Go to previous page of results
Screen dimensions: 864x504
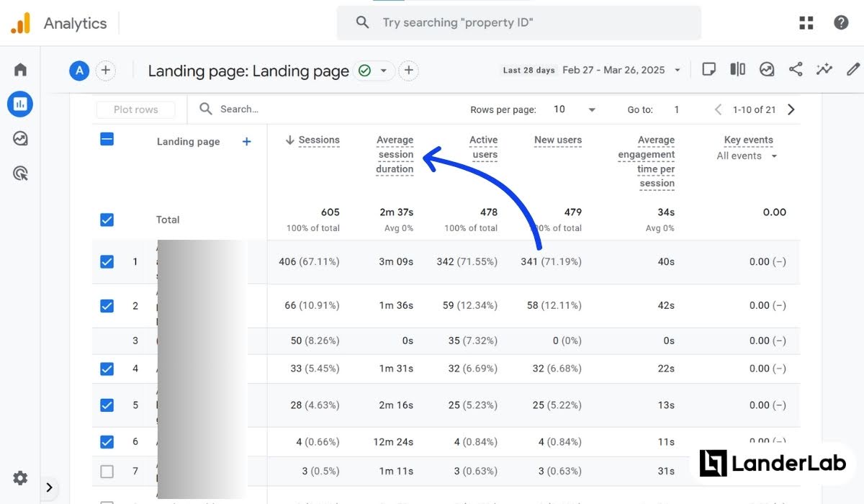(x=718, y=109)
